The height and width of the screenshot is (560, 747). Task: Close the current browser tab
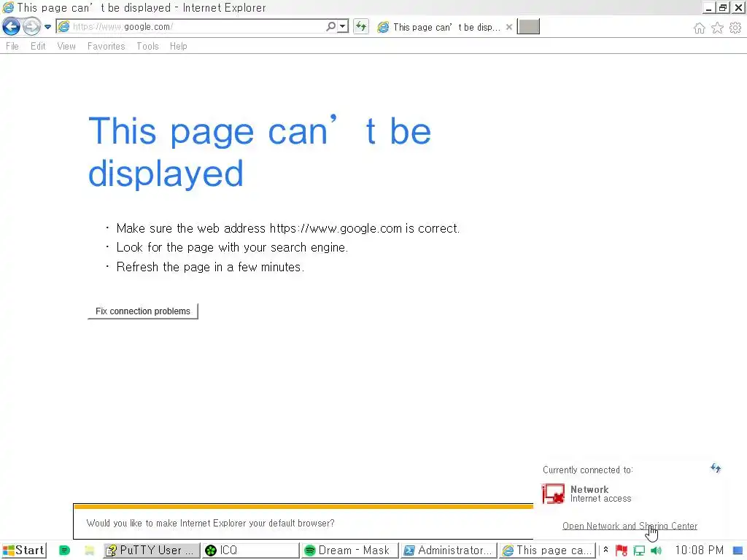pyautogui.click(x=508, y=27)
